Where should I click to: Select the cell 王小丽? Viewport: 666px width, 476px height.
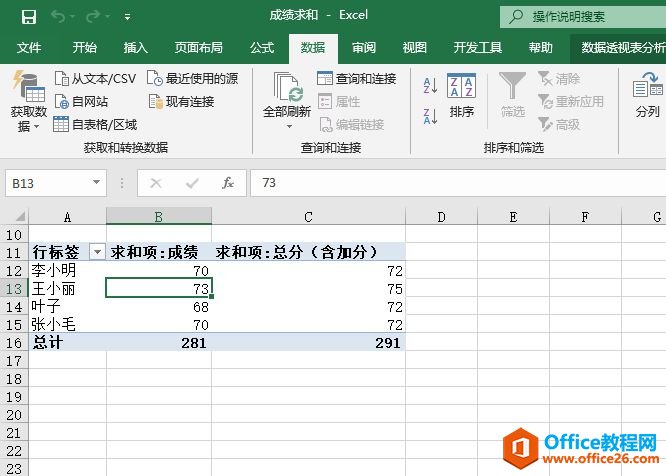coord(68,289)
